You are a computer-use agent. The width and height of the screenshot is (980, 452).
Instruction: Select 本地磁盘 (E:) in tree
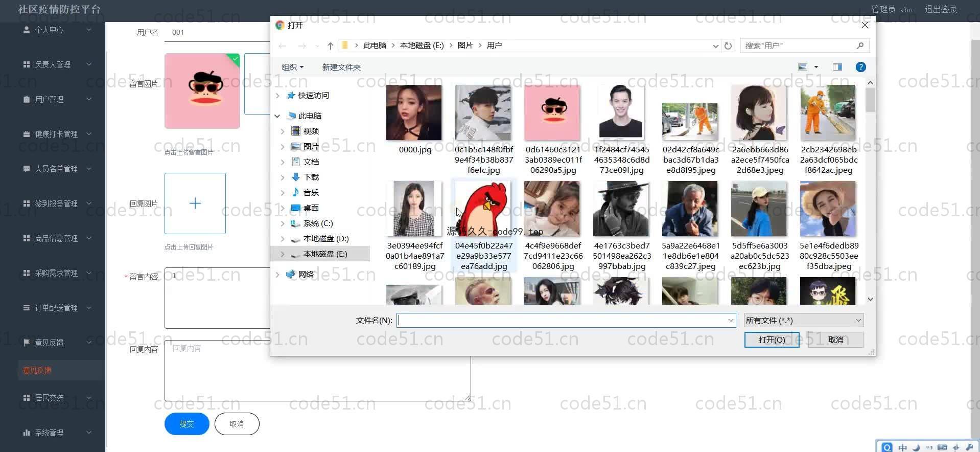point(325,254)
